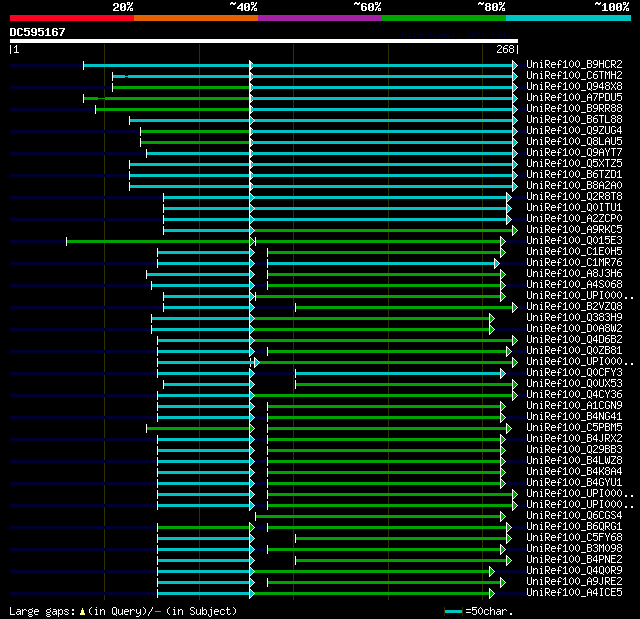Click the UniRef100_B4NG41 label
640x619 pixels.
point(574,417)
